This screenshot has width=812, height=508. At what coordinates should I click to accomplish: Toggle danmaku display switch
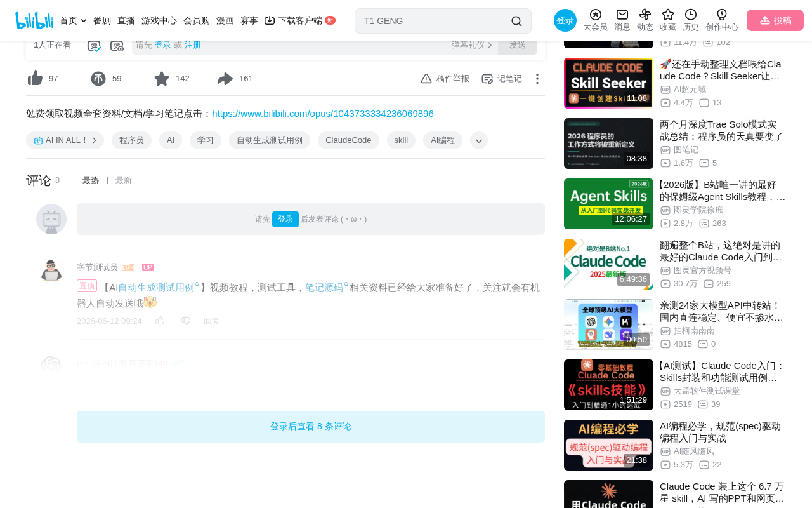click(x=94, y=46)
